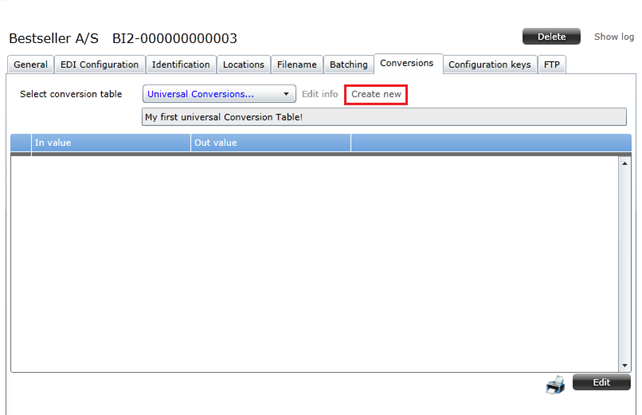Select the Configuration keys tab
Image resolution: width=642 pixels, height=415 pixels.
(489, 65)
